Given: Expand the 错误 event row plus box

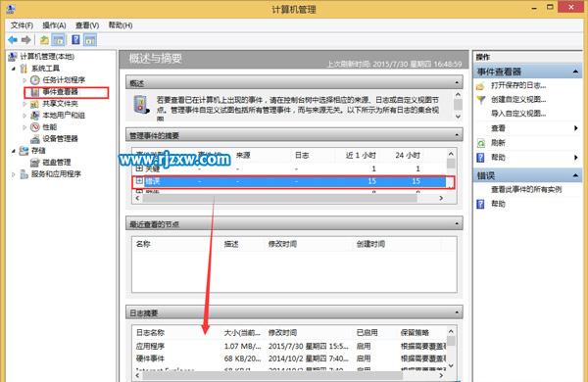Looking at the screenshot, I should pyautogui.click(x=139, y=181).
